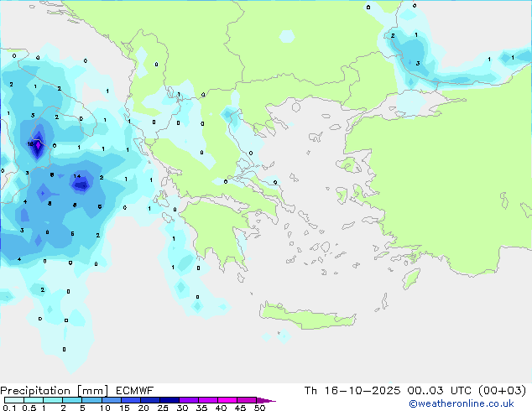Click the 'ECMWF' model label

point(135,391)
